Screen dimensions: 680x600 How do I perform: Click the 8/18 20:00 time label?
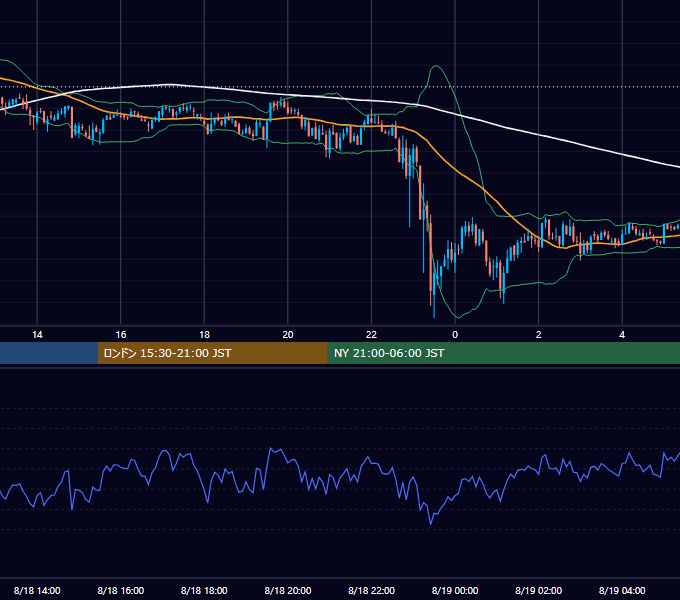point(288,590)
